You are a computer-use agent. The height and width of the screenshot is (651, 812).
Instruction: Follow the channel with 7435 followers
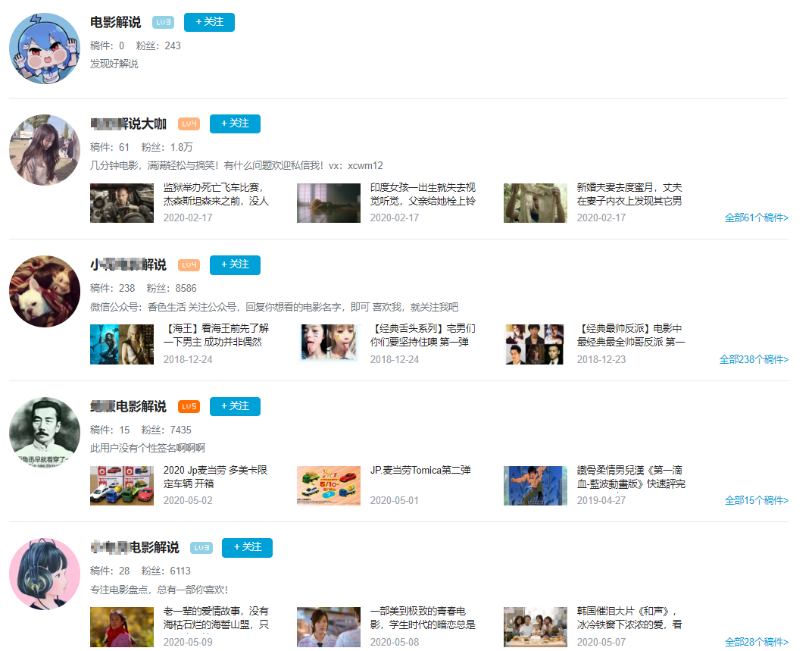coord(235,406)
